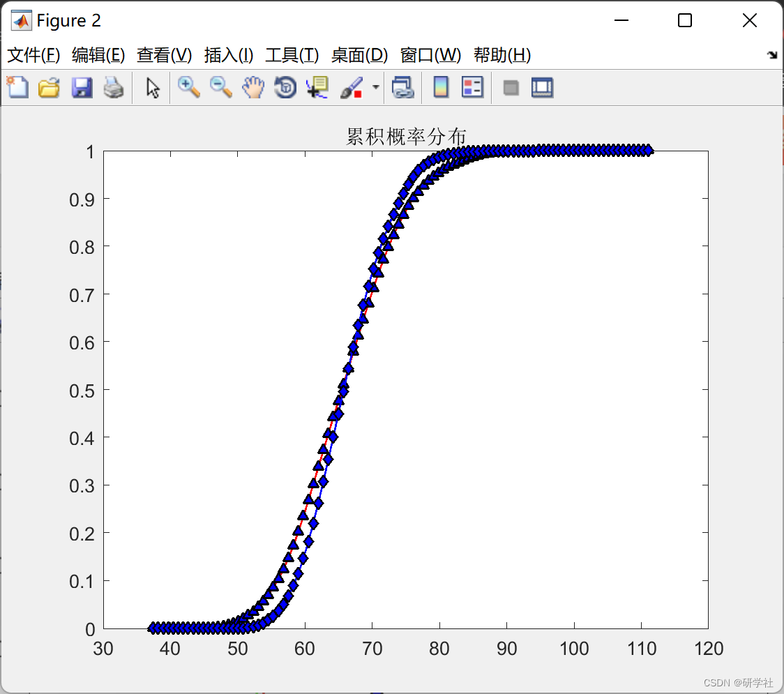The height and width of the screenshot is (694, 784).
Task: Enable the Pan (hand) tool
Action: coord(252,87)
